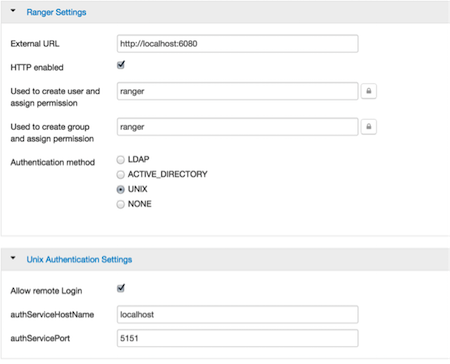Select the UNIX authentication radio button
This screenshot has height=364, width=450.
pyautogui.click(x=120, y=189)
